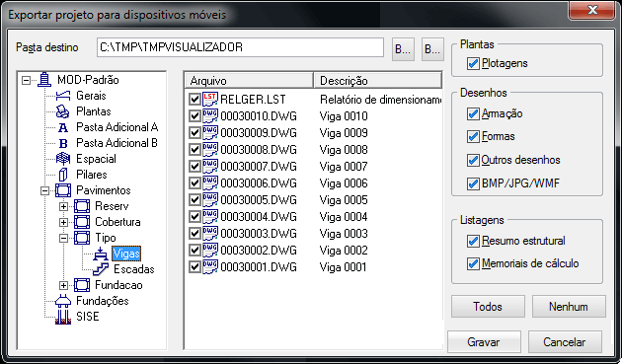Click the first B... button
Image resolution: width=622 pixels, height=364 pixels.
(x=403, y=49)
